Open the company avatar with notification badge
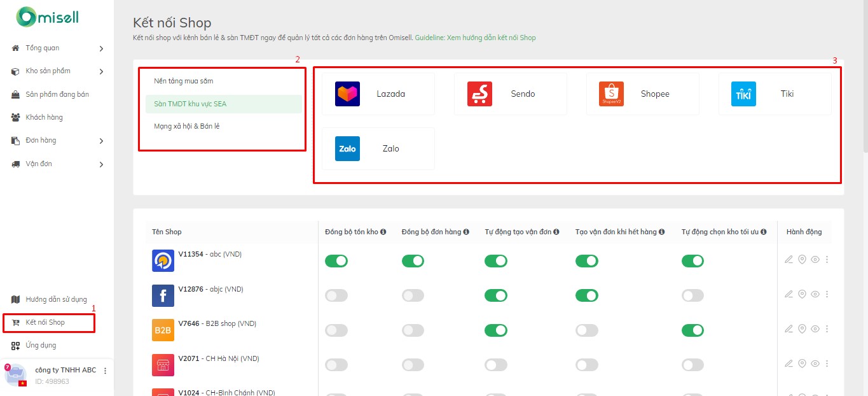The image size is (868, 396). (x=15, y=374)
